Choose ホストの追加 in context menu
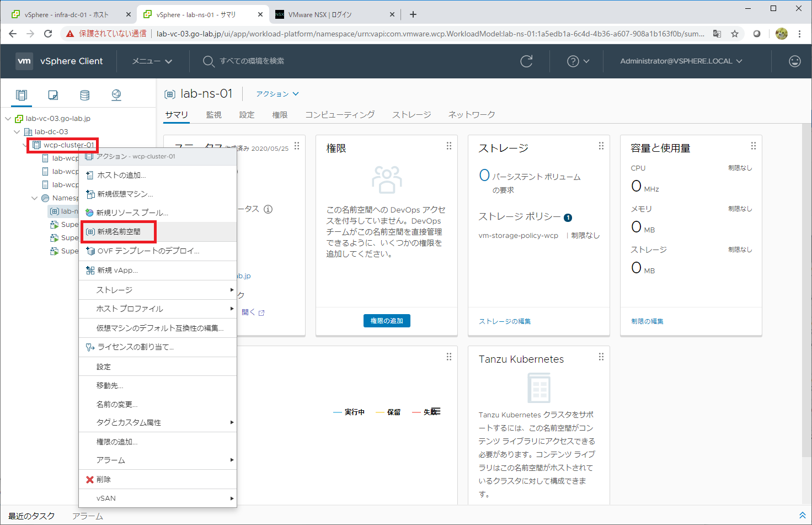812x525 pixels. point(158,176)
